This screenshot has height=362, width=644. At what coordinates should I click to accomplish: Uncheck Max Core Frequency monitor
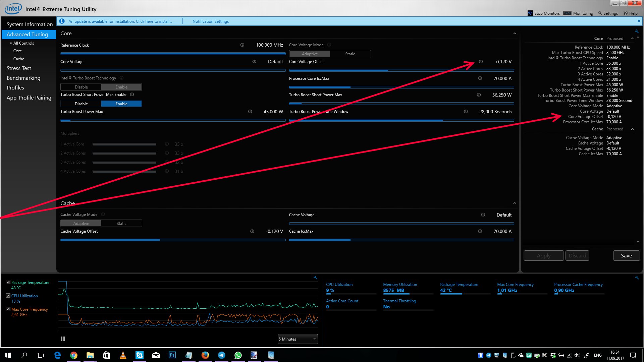pyautogui.click(x=8, y=309)
